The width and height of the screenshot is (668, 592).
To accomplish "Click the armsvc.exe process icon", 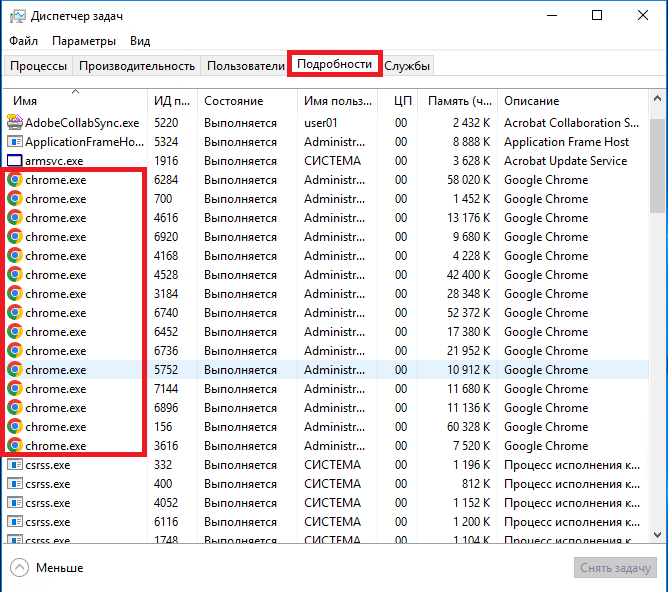I will coord(14,161).
